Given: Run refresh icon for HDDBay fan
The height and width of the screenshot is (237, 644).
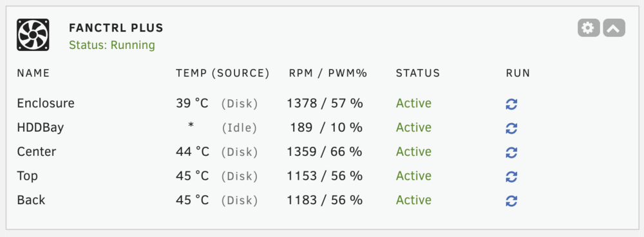Looking at the screenshot, I should (511, 129).
